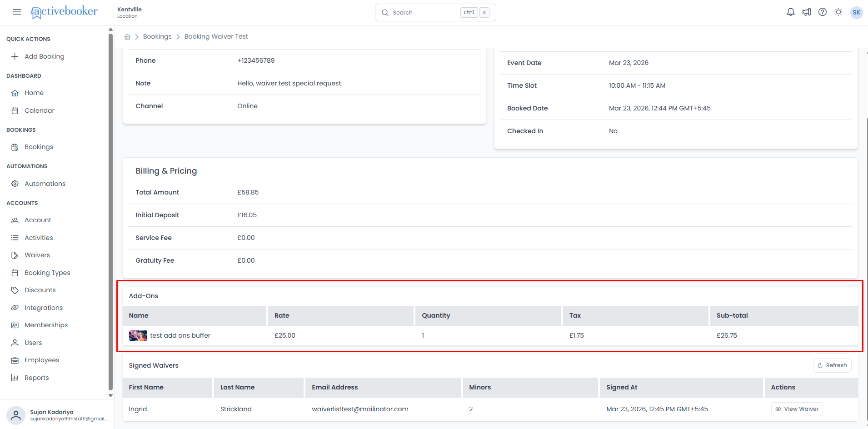
Task: Open Discounts menu item
Action: point(40,290)
